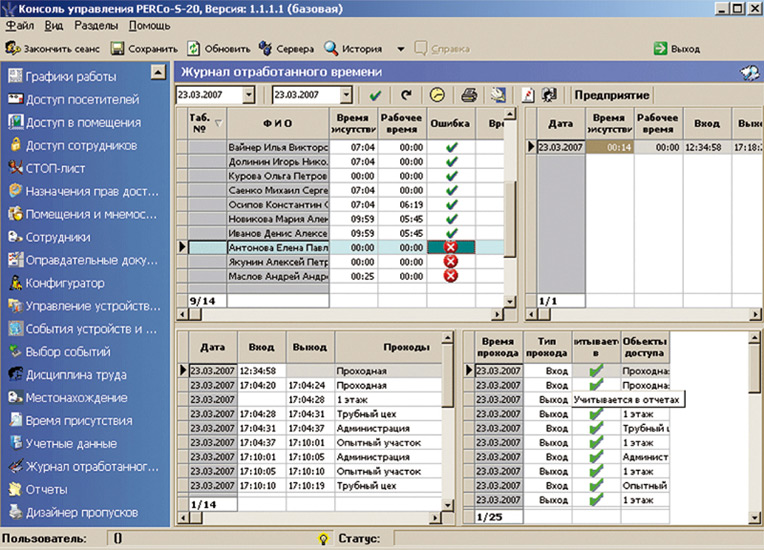Open Дизайнер пропусков in the sidebar
Image resolution: width=764 pixels, height=550 pixels.
[x=80, y=512]
